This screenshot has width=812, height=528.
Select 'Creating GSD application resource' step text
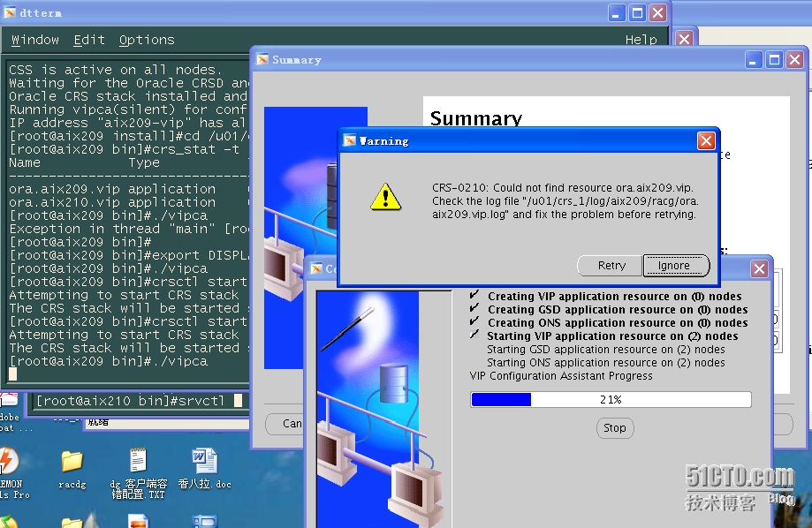click(618, 310)
